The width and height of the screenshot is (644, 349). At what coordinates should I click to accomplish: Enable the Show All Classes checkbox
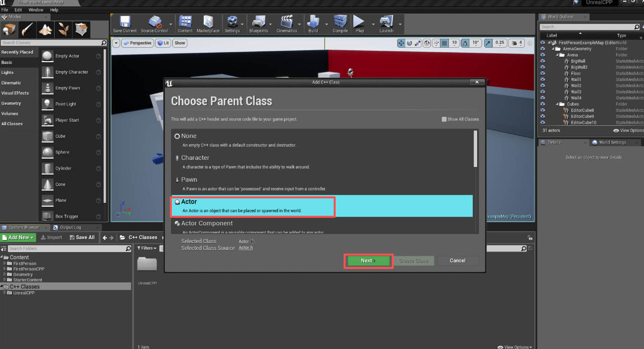(x=444, y=119)
